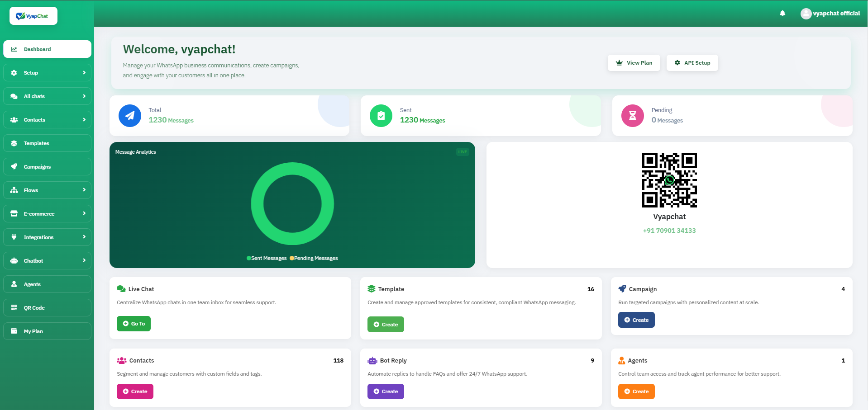Expand the Flows chevron
Screen dimensions: 868x410
(x=84, y=190)
